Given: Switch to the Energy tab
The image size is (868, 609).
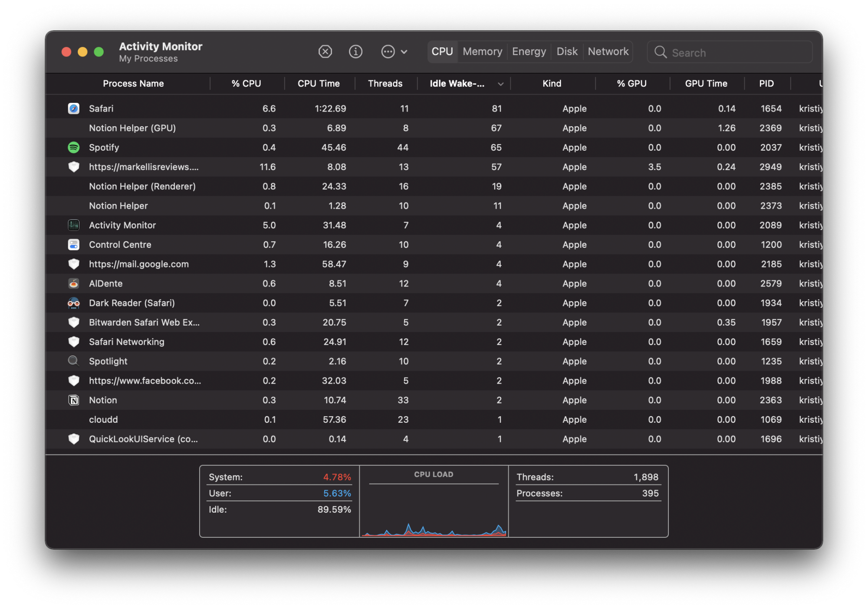Looking at the screenshot, I should (529, 52).
